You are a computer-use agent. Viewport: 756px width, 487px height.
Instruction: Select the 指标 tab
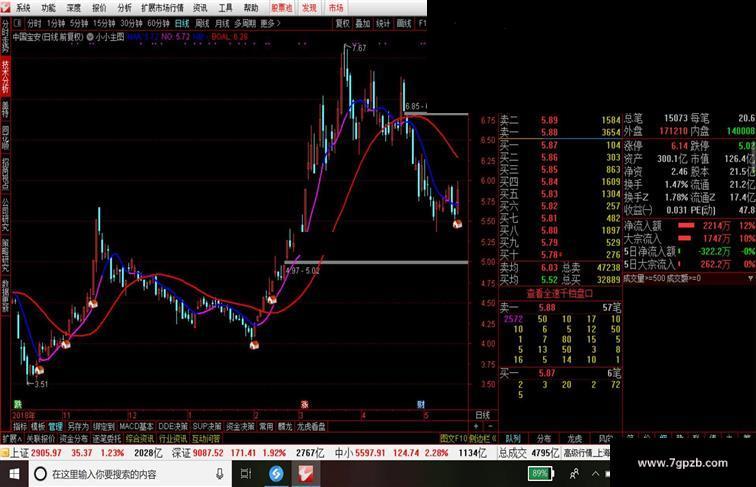(x=20, y=427)
